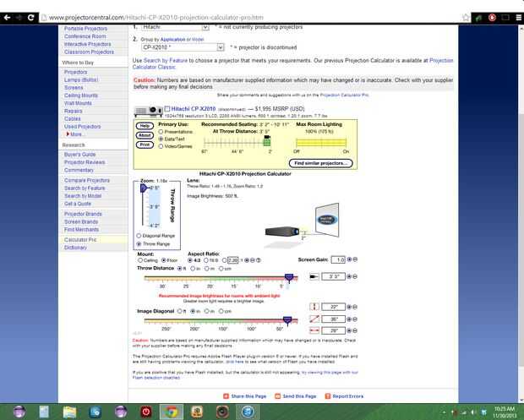
Task: Click the About button
Action: coord(145,135)
